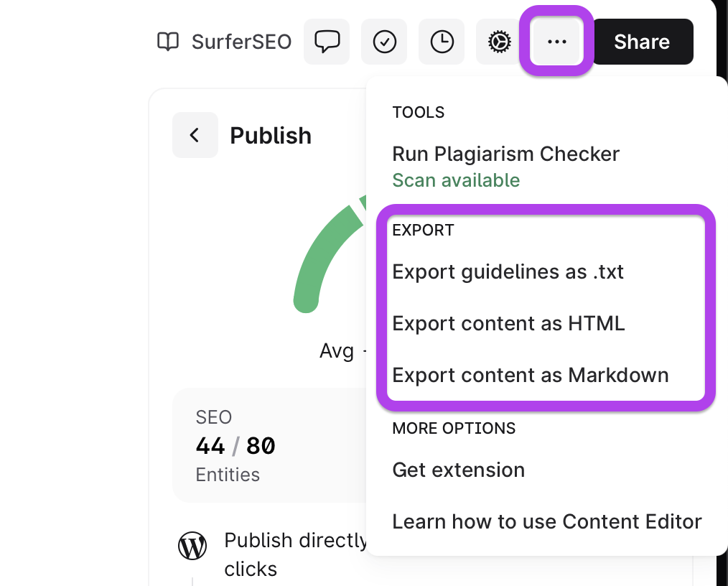Click the green Scan available text
The height and width of the screenshot is (586, 728).
(x=456, y=180)
